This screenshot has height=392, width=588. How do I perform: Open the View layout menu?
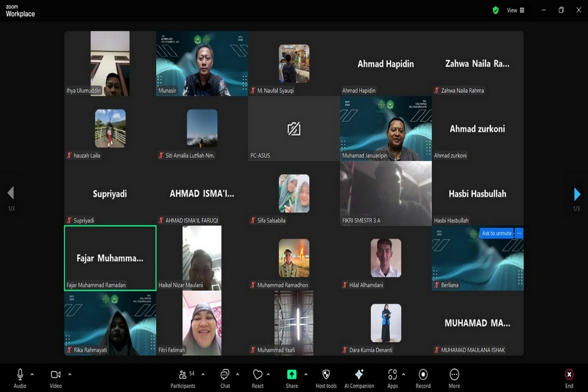pos(515,10)
